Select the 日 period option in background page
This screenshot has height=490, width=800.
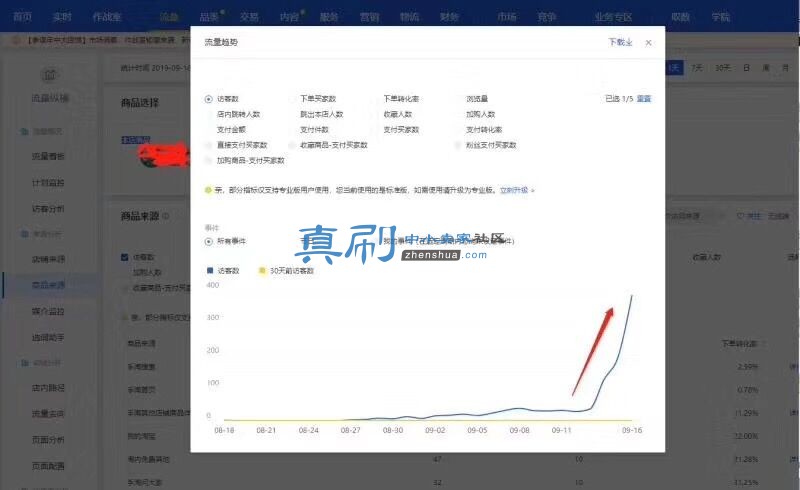746,68
